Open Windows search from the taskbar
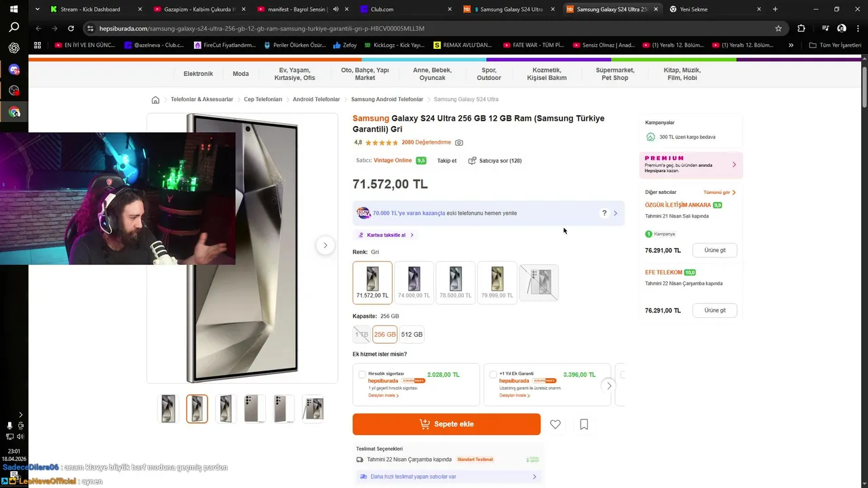The height and width of the screenshot is (488, 868). click(14, 28)
